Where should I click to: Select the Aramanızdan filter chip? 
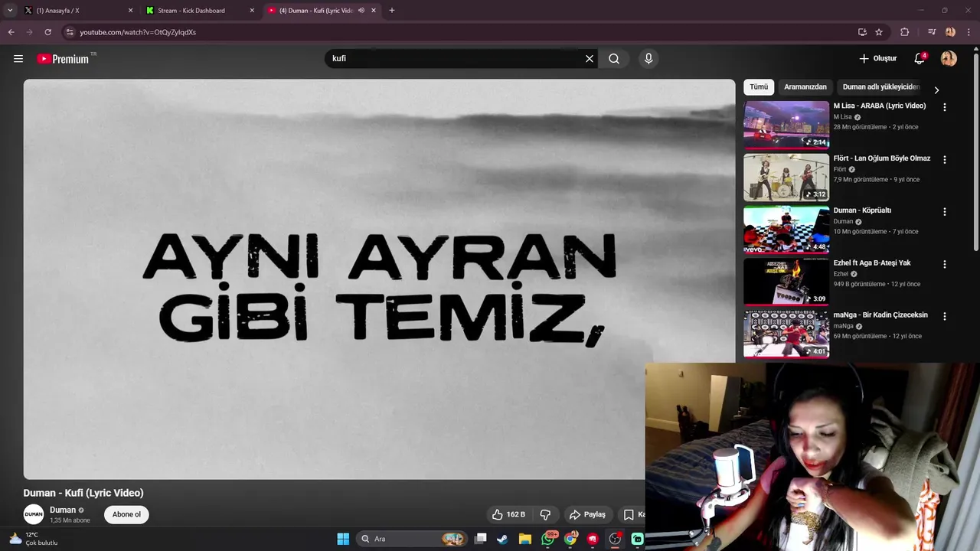[805, 87]
